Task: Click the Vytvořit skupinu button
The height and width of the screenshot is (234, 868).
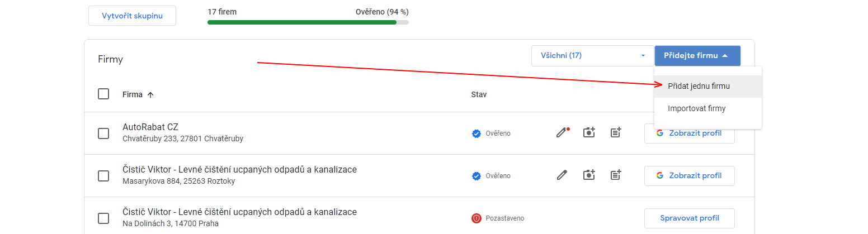Action: click(x=132, y=16)
